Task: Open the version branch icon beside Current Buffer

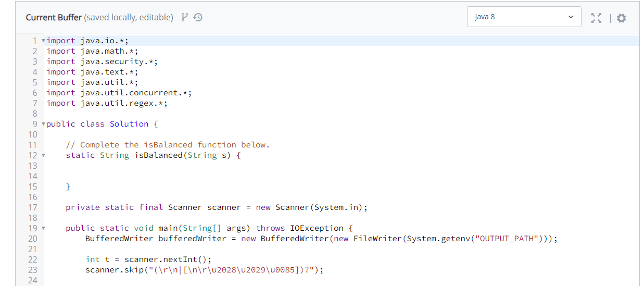Action: point(184,17)
